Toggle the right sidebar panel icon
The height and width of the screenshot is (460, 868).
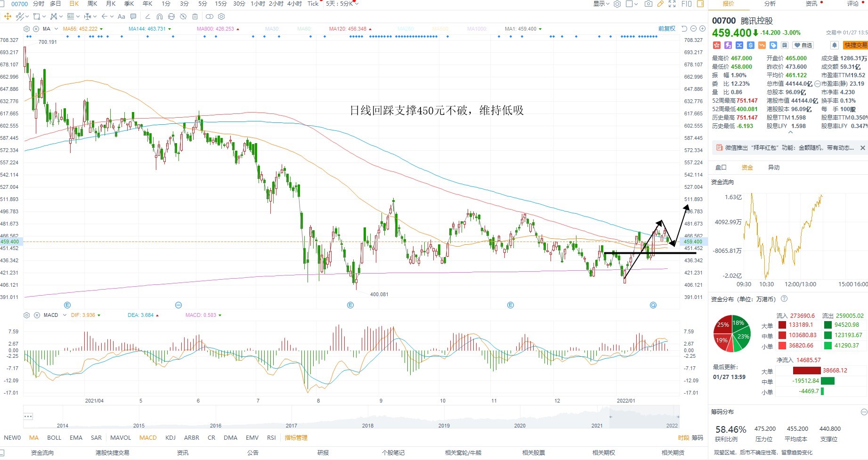click(700, 4)
